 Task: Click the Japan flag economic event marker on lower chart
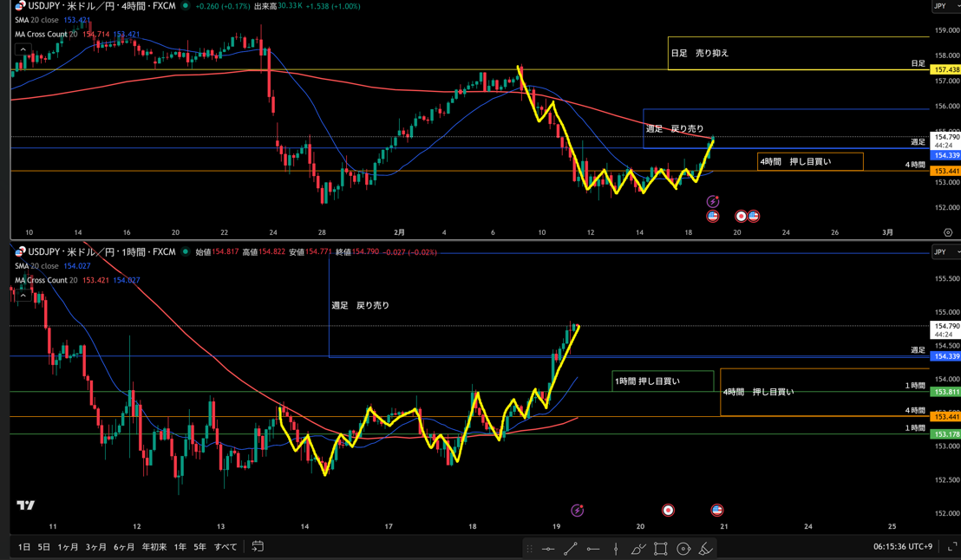(x=668, y=511)
